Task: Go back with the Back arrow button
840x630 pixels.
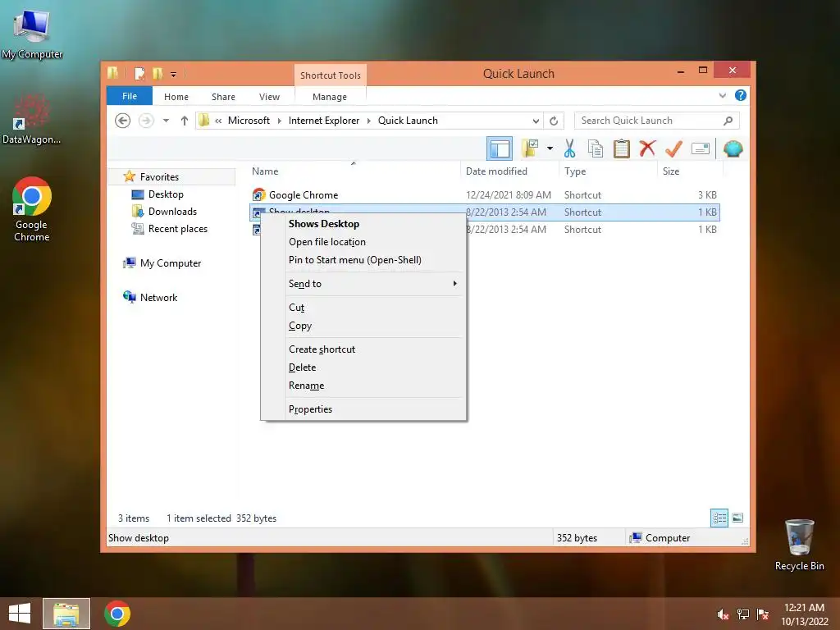Action: click(x=123, y=121)
